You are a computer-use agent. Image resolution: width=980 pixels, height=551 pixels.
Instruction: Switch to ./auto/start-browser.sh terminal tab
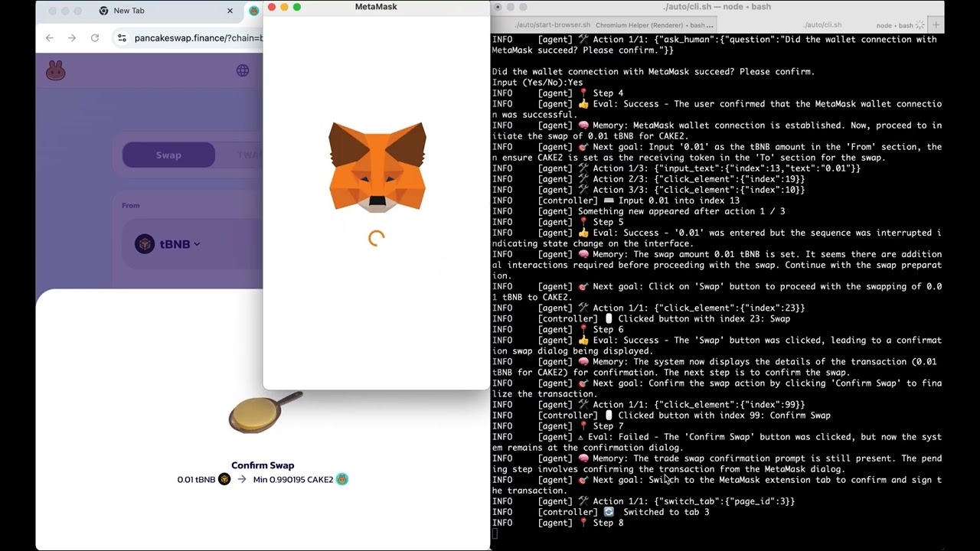tap(552, 25)
